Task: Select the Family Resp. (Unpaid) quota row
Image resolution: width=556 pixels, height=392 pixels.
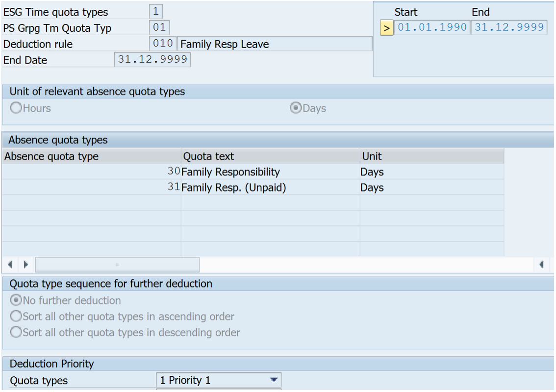Action: [233, 188]
